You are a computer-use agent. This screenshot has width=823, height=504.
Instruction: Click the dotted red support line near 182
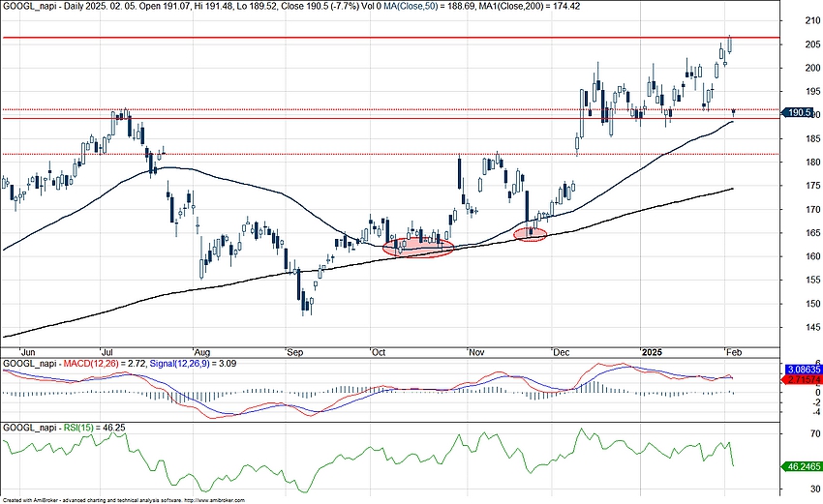(x=387, y=154)
